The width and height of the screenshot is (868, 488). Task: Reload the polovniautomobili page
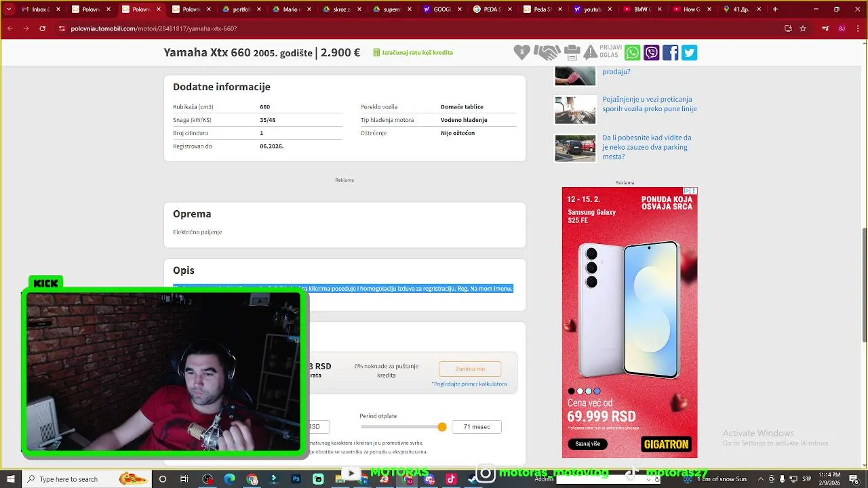click(x=42, y=28)
